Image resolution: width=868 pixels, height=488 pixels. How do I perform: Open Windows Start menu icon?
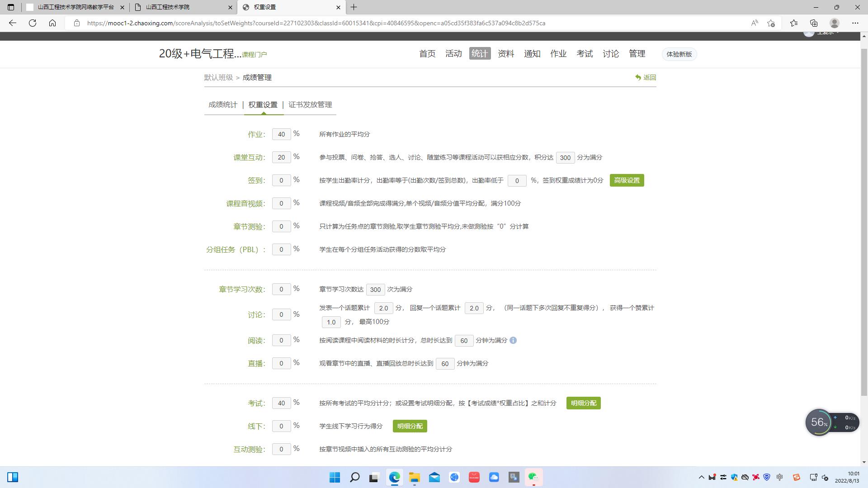(335, 477)
